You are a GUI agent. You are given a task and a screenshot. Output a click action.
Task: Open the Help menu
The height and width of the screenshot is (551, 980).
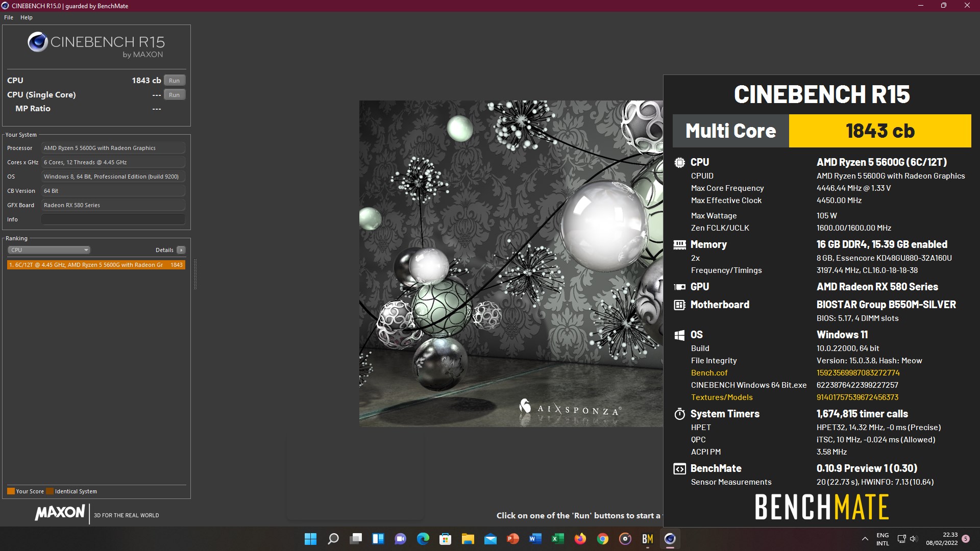(x=27, y=17)
